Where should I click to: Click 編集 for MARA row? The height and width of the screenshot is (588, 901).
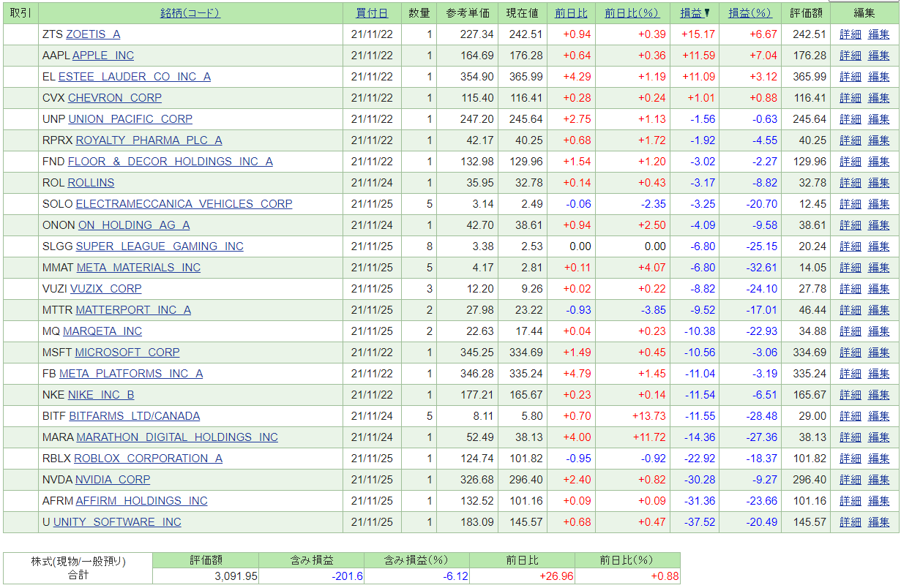click(x=879, y=437)
